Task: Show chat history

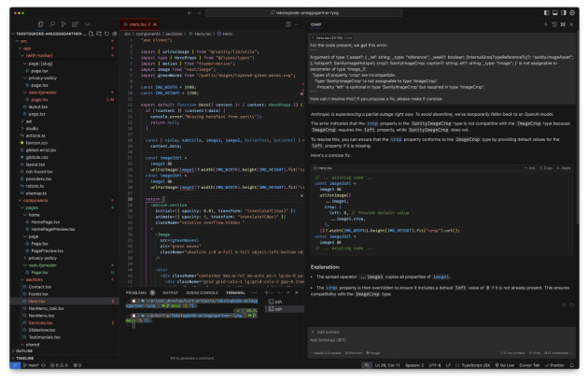Action: pyautogui.click(x=554, y=24)
